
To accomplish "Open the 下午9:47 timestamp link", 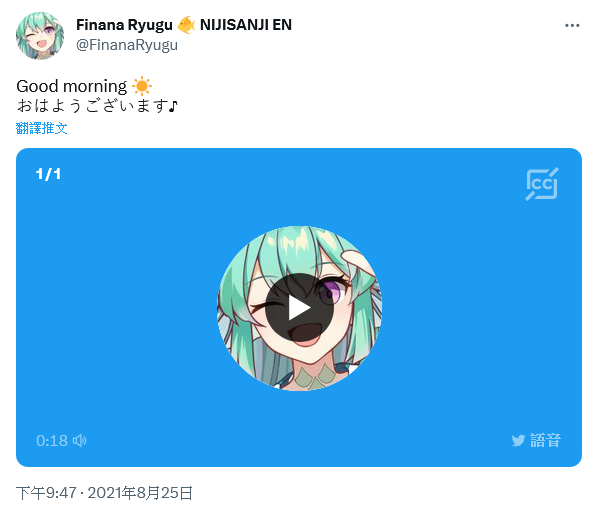I will coord(46,493).
